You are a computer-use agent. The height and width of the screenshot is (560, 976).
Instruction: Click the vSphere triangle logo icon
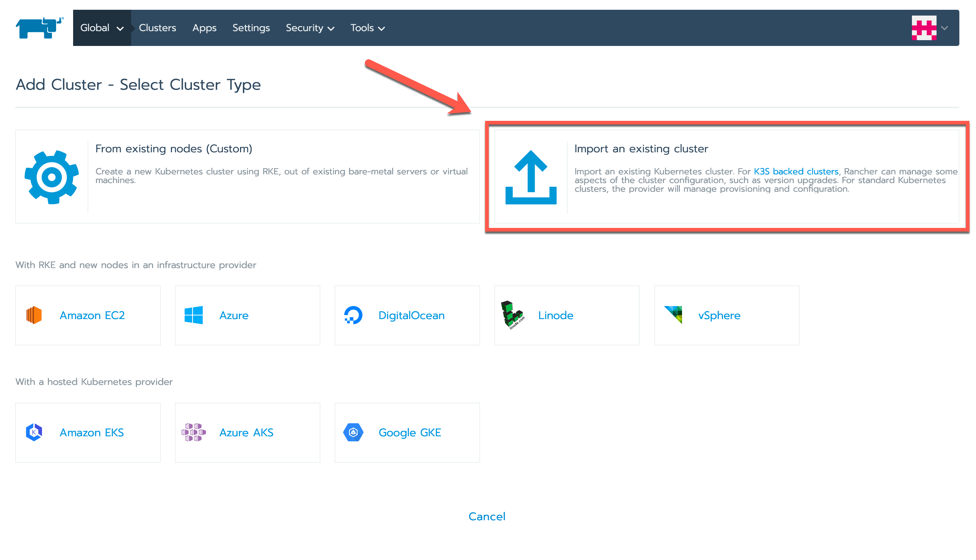tap(673, 315)
